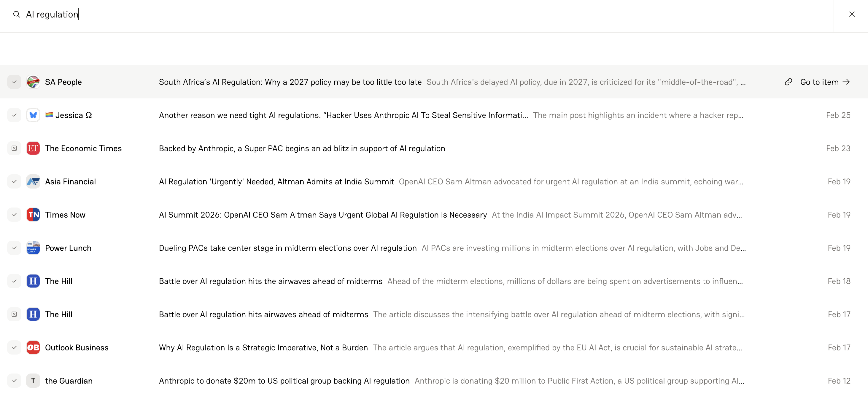Open the Guardian article about Anthropic's donation
This screenshot has height=399, width=868.
(284, 381)
